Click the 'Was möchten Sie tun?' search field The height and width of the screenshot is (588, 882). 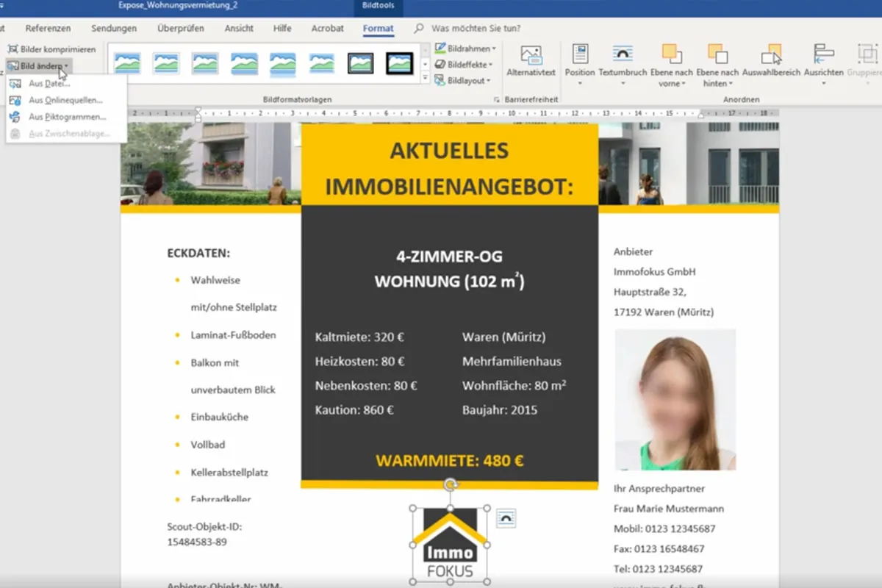point(476,29)
